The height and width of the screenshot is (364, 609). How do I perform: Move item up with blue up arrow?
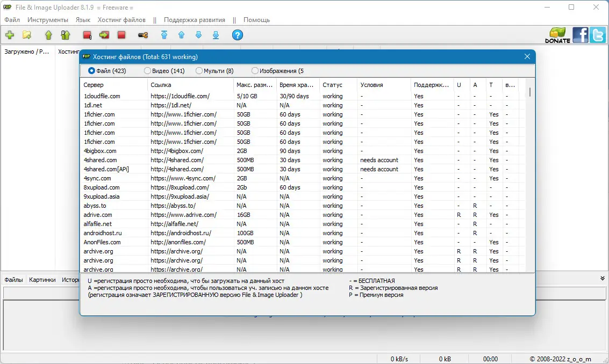coord(181,35)
